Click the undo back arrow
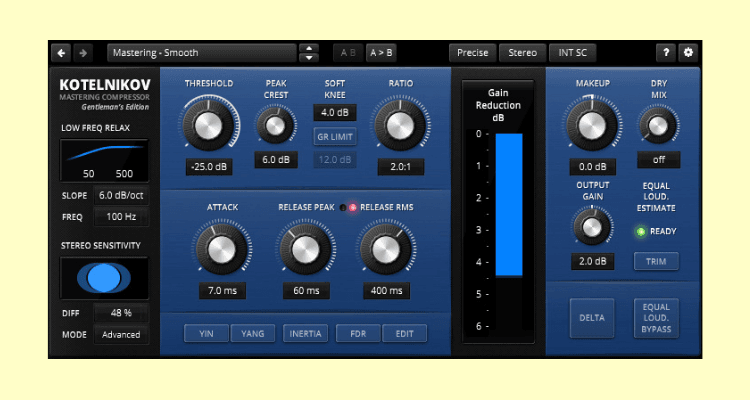Image resolution: width=750 pixels, height=400 pixels. coord(61,53)
